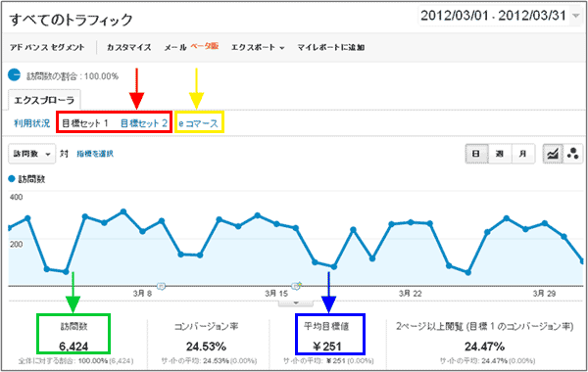
Task: Click the 訪問数 legend dot
Action: click(12, 179)
